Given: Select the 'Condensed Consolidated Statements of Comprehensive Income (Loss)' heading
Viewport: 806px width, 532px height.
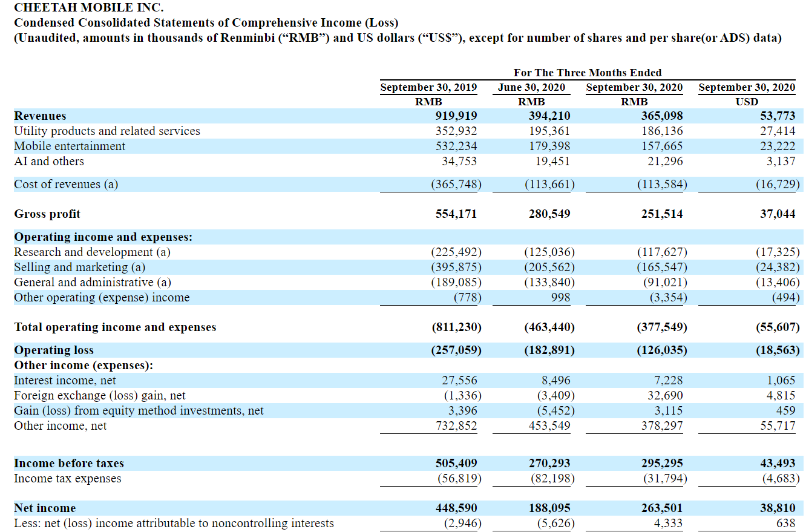Looking at the screenshot, I should pyautogui.click(x=206, y=23).
